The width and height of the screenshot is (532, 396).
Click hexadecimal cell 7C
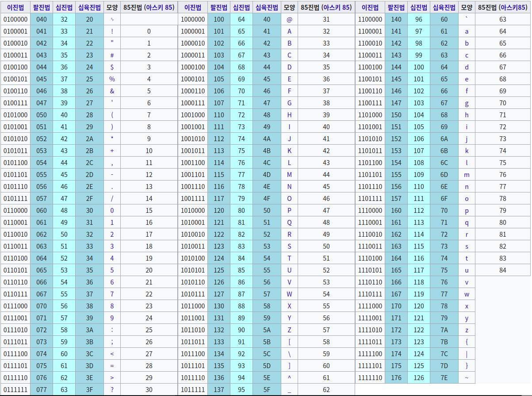(444, 354)
